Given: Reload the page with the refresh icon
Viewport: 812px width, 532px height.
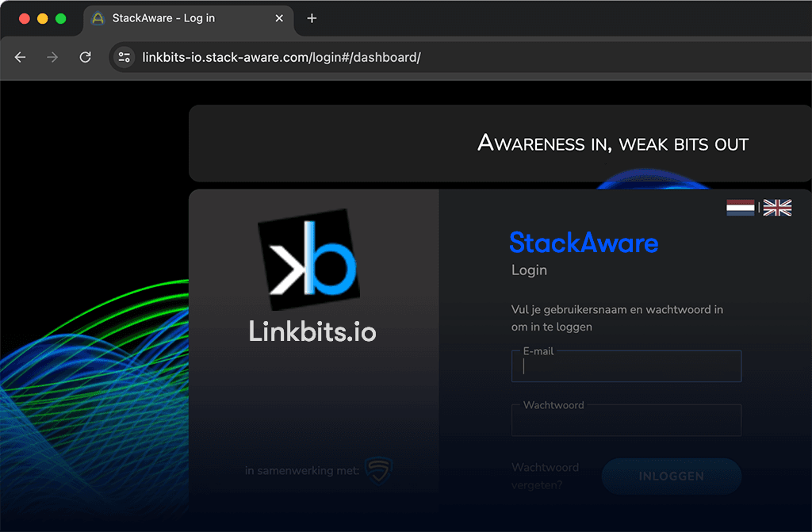Looking at the screenshot, I should [x=86, y=57].
